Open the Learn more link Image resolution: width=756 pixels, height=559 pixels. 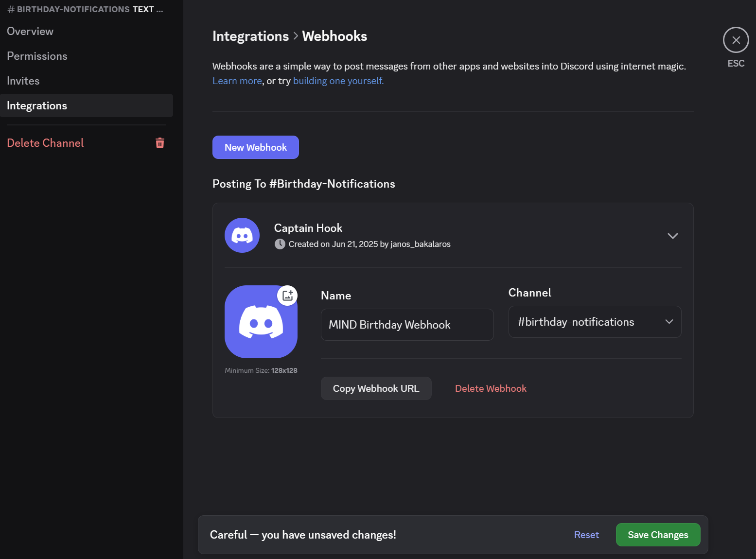click(237, 81)
